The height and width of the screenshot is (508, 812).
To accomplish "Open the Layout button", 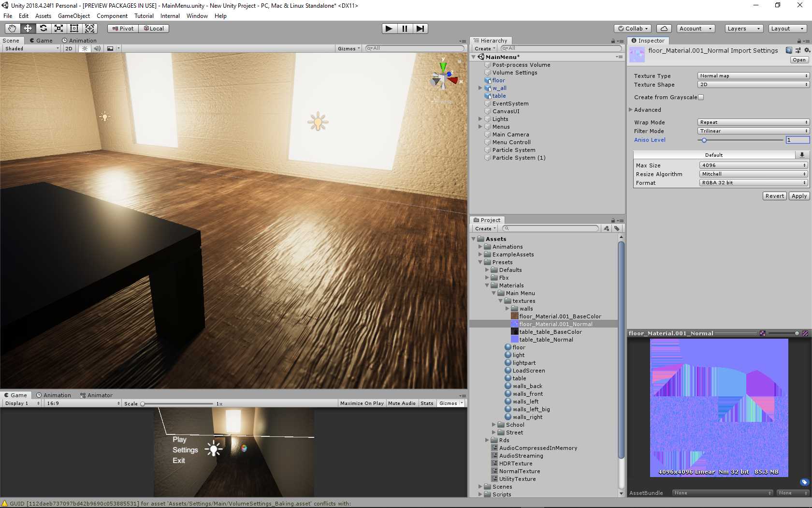I will coord(788,29).
